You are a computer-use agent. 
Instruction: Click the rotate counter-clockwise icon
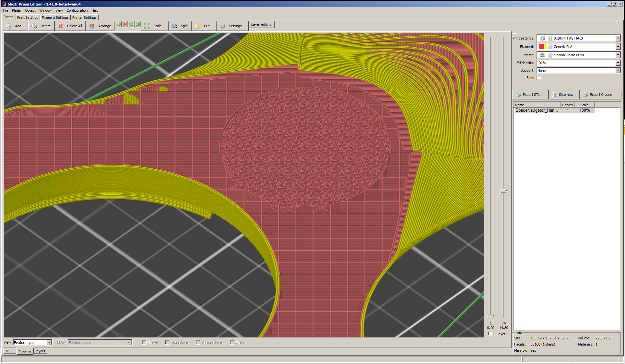pos(131,24)
